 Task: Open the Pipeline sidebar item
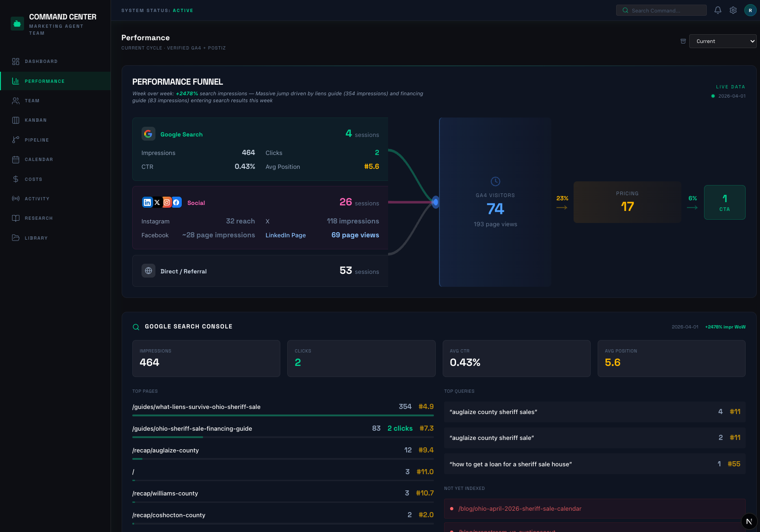pyautogui.click(x=37, y=140)
